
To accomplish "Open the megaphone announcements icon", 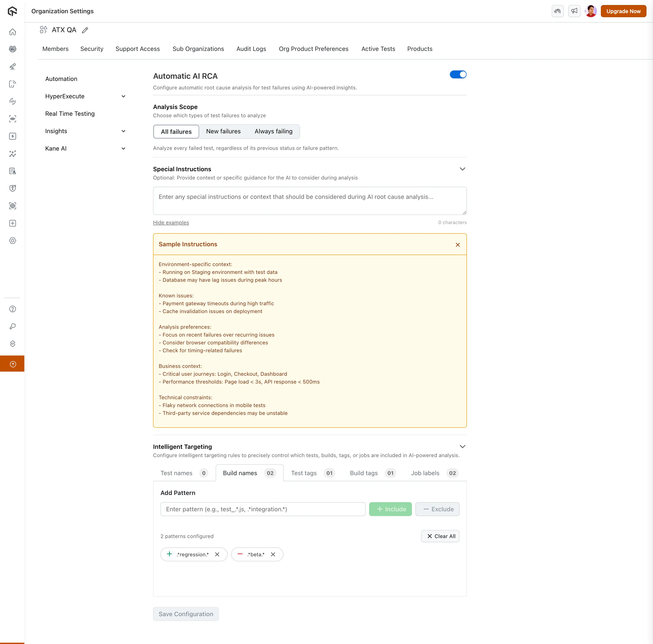I will [574, 11].
